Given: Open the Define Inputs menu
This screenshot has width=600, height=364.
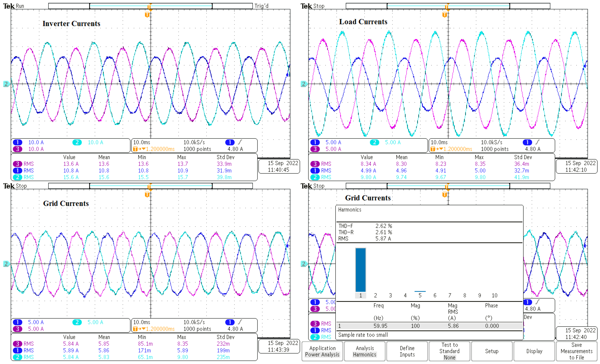Looking at the screenshot, I should (x=407, y=351).
